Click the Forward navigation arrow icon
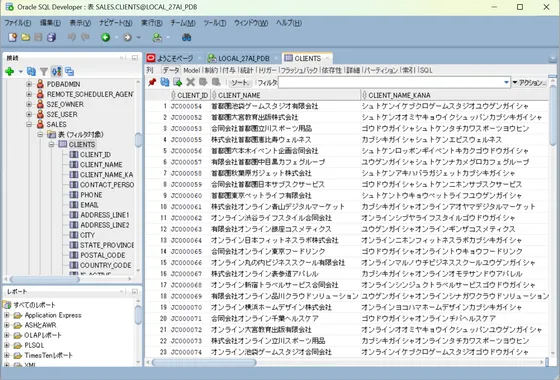This screenshot has width=560, height=380. pyautogui.click(x=128, y=37)
